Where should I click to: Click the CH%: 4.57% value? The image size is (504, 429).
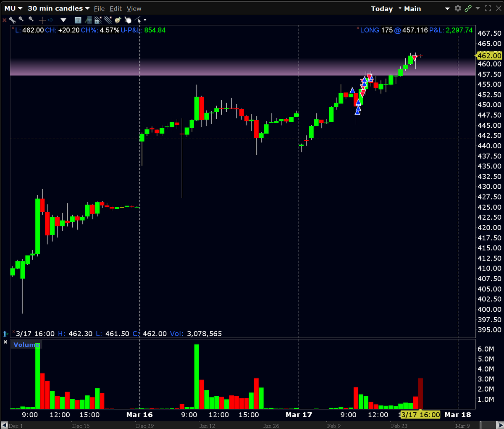[110, 30]
